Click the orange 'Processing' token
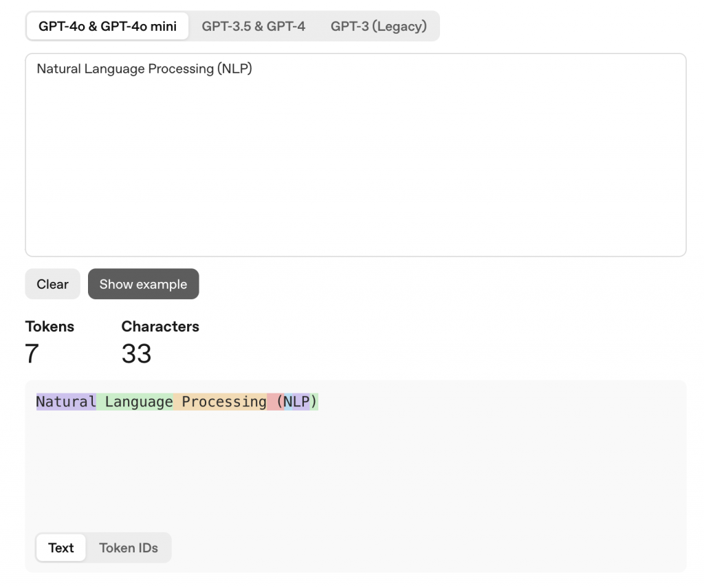Viewport: 704px width, 588px height. (220, 402)
